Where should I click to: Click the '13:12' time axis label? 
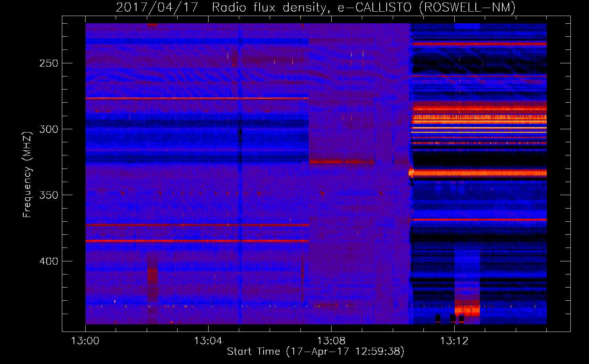[x=454, y=341]
